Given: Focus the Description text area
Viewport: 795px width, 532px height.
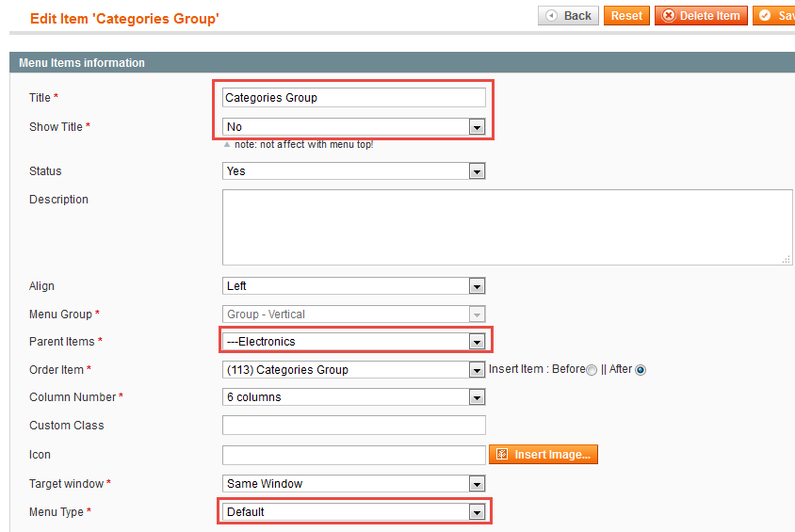Looking at the screenshot, I should point(508,228).
